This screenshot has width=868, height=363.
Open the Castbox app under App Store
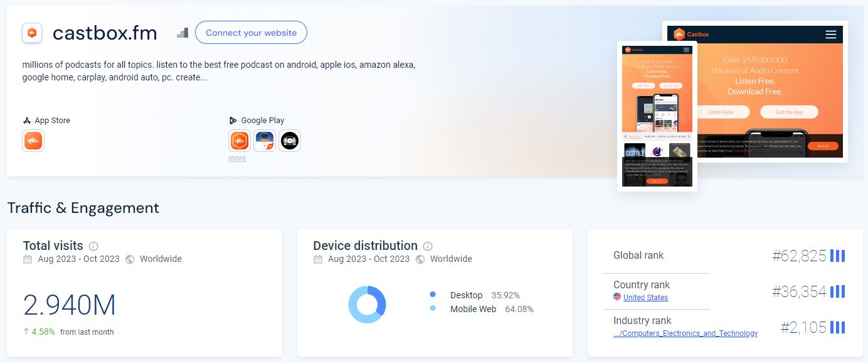tap(33, 141)
